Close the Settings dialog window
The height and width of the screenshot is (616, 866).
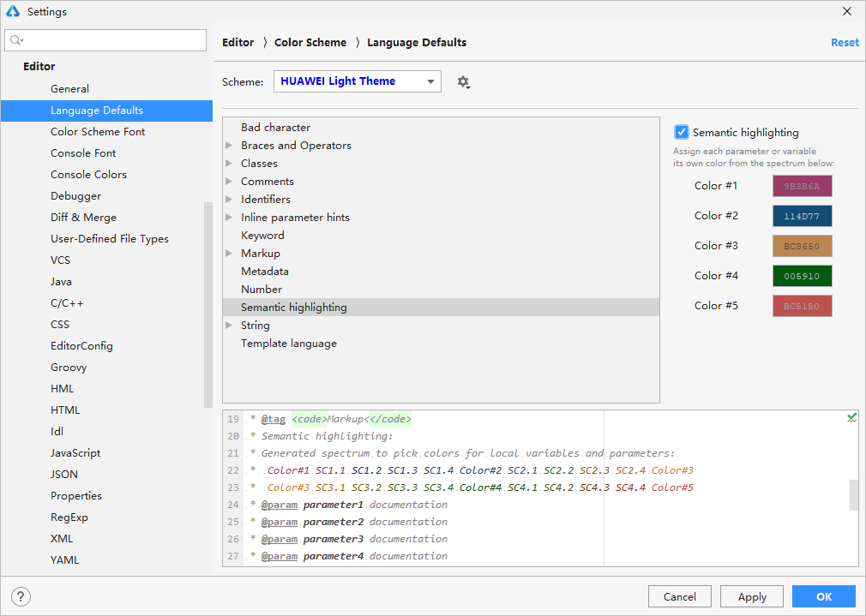846,11
